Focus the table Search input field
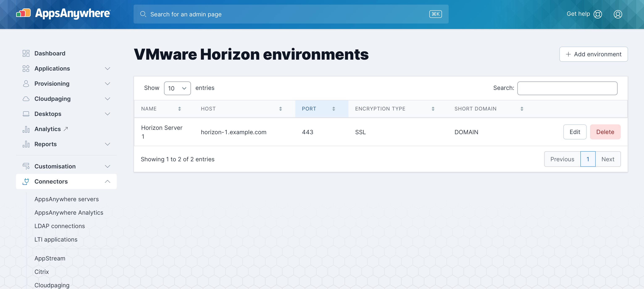The width and height of the screenshot is (644, 289). tap(567, 88)
